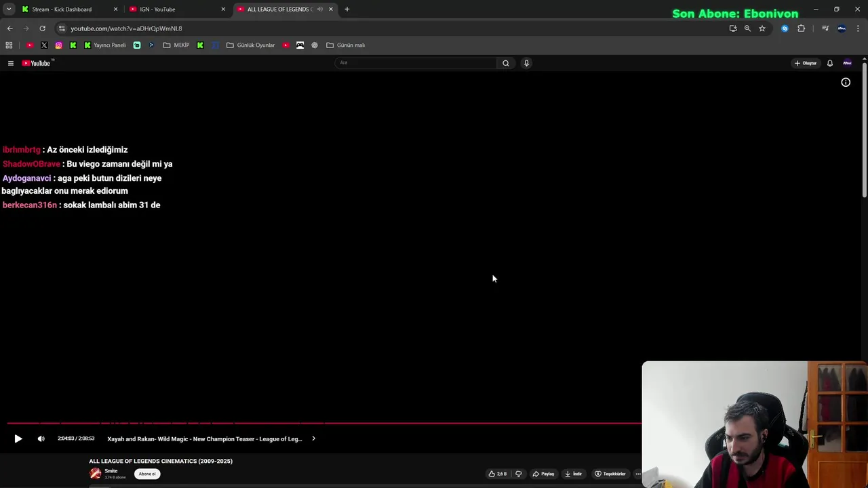Open the apps grid in bookmarks bar
The height and width of the screenshot is (488, 868).
[x=9, y=45]
